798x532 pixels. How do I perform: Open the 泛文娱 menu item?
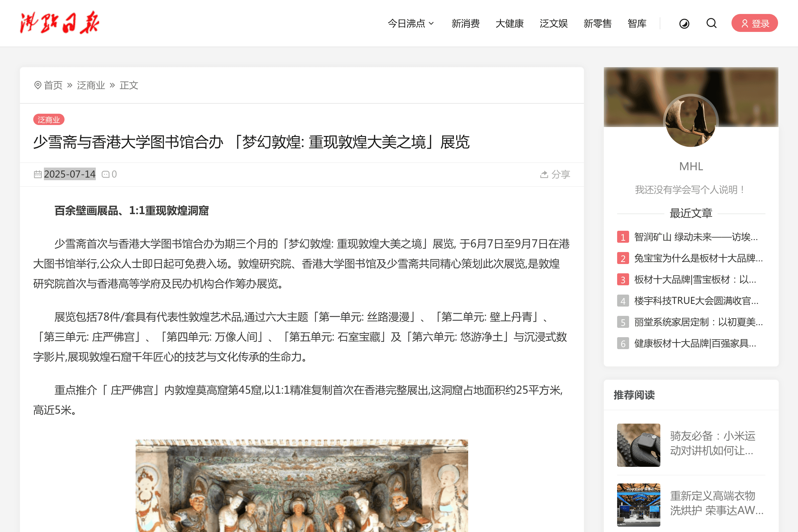pyautogui.click(x=554, y=23)
